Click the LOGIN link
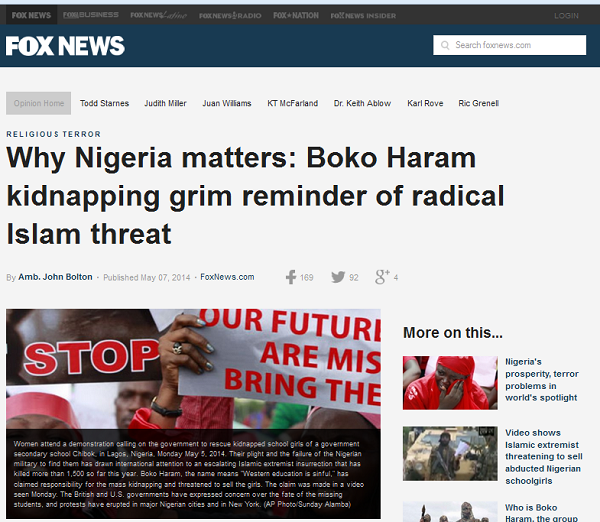600x522 pixels. pyautogui.click(x=566, y=16)
